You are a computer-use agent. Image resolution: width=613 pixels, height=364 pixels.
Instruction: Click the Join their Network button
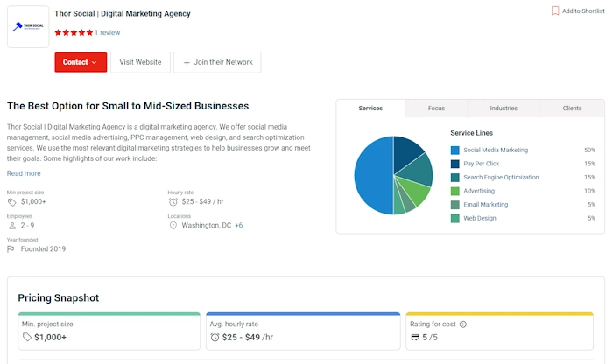coord(217,62)
